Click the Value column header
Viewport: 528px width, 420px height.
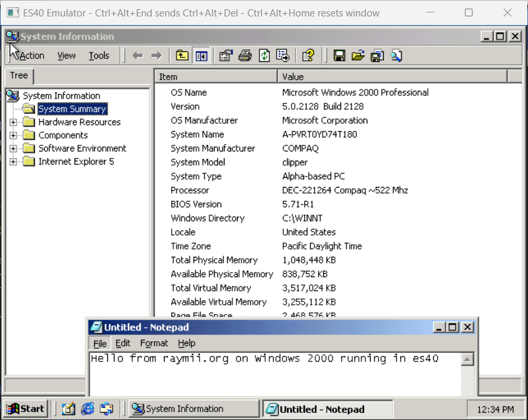coord(392,77)
